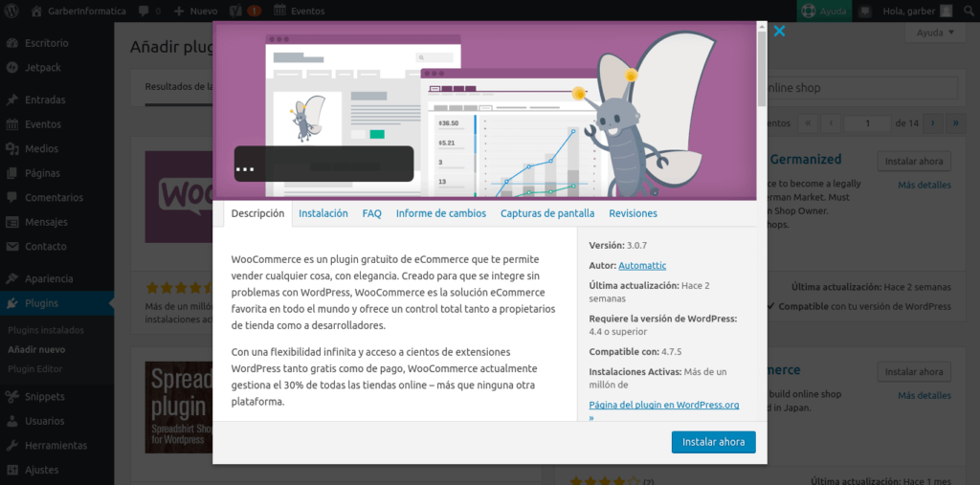Open Más detalles for Germanized plugin
The height and width of the screenshot is (485, 980).
point(924,185)
